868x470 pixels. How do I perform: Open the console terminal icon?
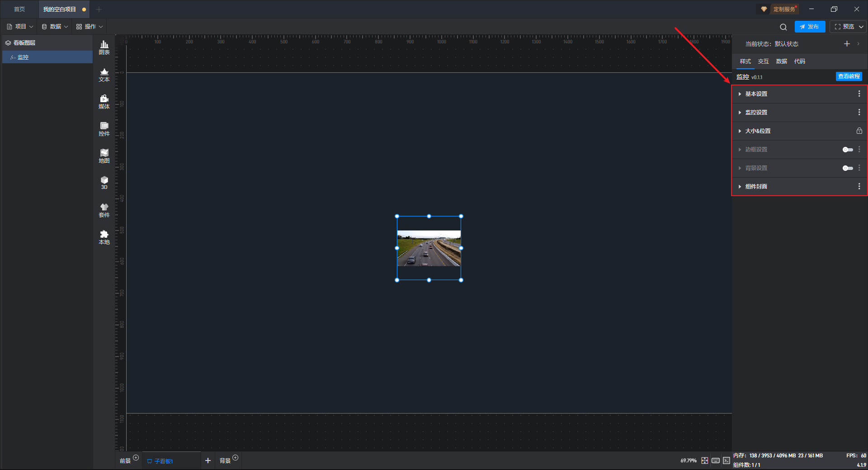pyautogui.click(x=726, y=461)
